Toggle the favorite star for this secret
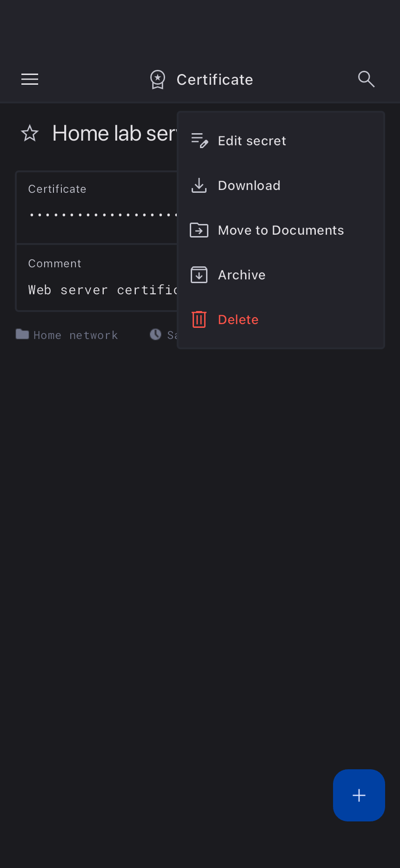Viewport: 400px width, 868px height. [30, 134]
